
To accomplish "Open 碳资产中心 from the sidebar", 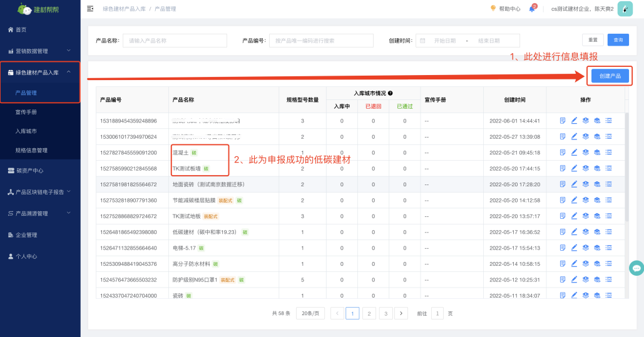I will [x=29, y=171].
